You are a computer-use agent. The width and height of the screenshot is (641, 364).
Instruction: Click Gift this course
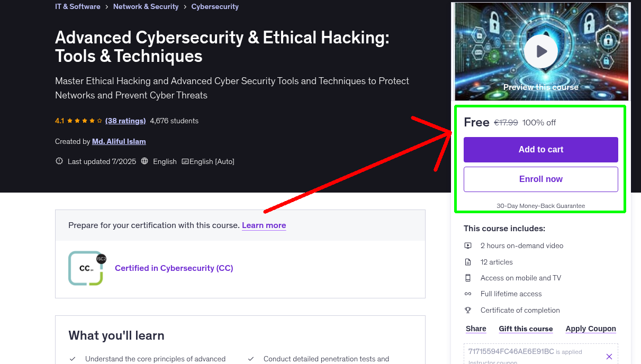click(526, 329)
